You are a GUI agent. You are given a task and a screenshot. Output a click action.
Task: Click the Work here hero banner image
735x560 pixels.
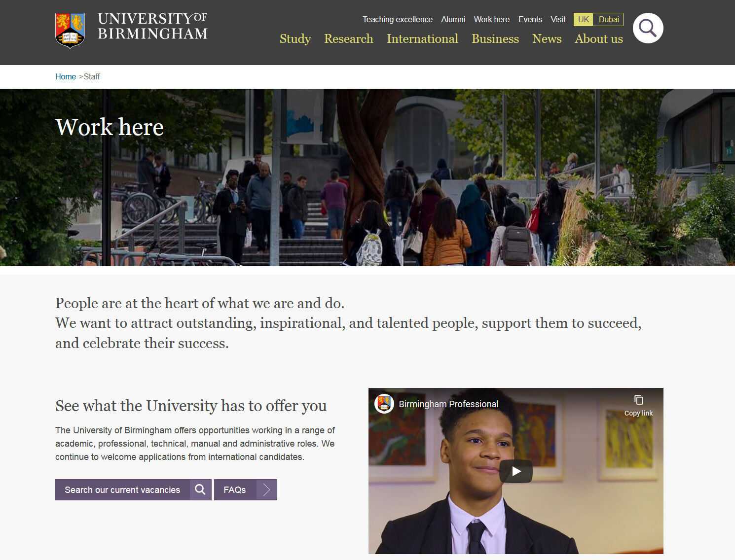point(367,177)
